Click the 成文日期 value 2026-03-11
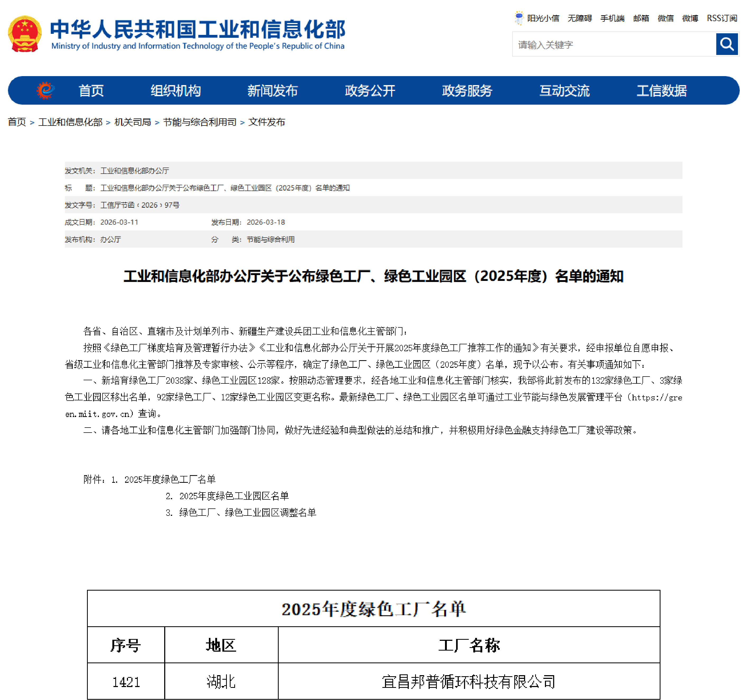Viewport: 748px width, 700px height. 119,222
